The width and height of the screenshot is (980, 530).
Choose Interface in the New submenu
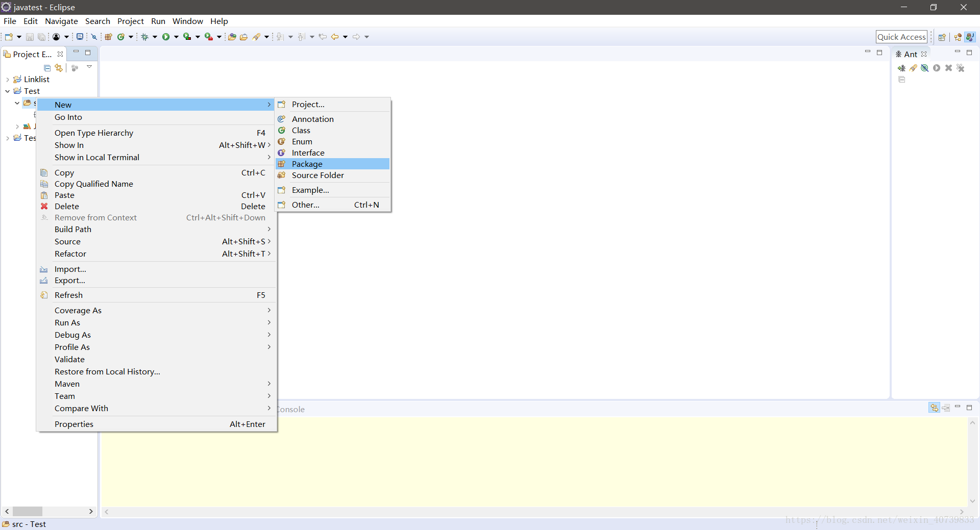(x=333, y=153)
